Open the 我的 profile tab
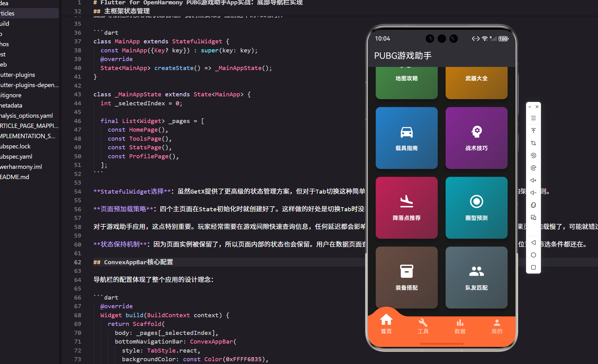The width and height of the screenshot is (598, 364). click(497, 325)
